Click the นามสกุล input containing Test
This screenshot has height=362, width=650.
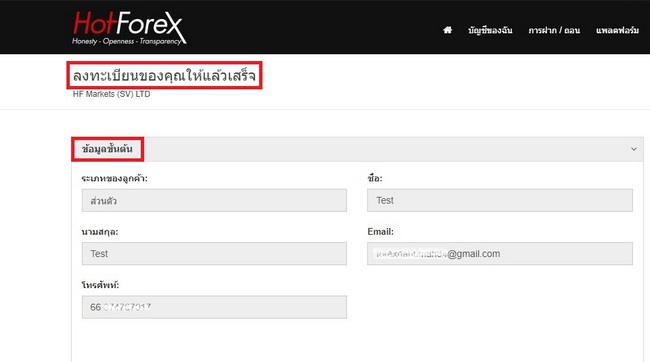(x=214, y=254)
